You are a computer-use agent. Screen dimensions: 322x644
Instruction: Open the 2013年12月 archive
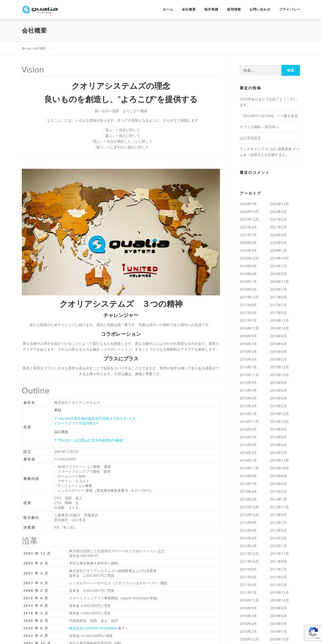pyautogui.click(x=279, y=460)
